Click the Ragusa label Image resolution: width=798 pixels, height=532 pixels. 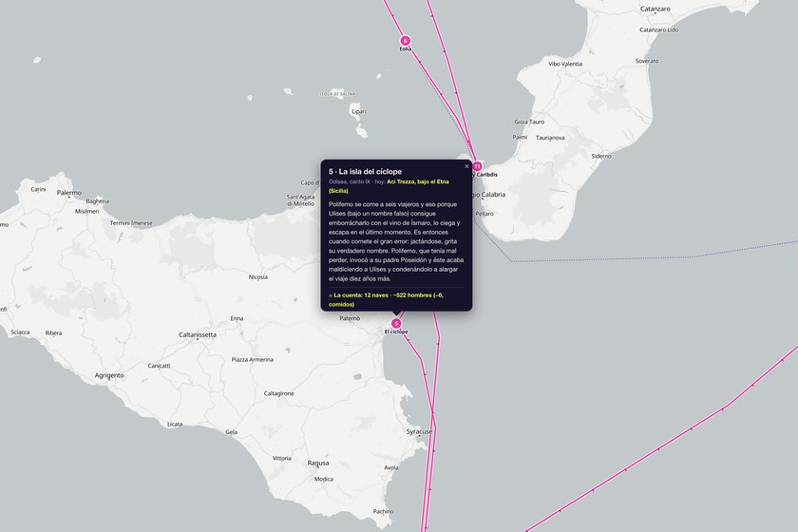point(318,464)
